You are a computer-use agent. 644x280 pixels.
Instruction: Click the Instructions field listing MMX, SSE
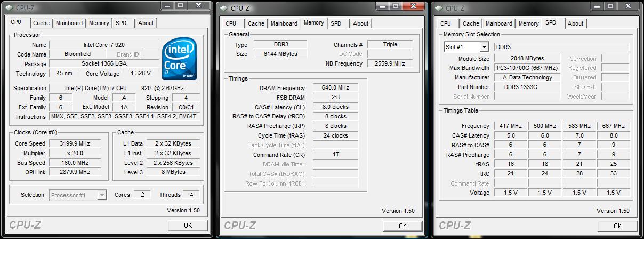click(x=125, y=117)
